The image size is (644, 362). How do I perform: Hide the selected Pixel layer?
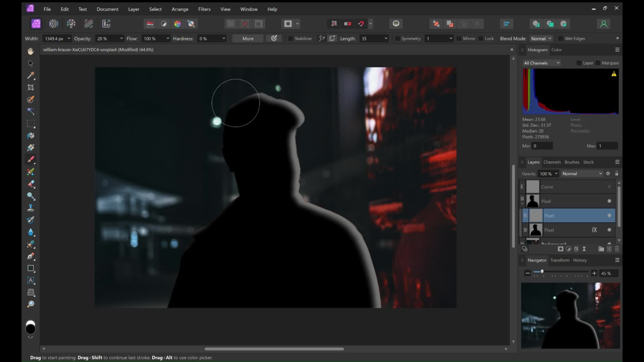point(609,216)
